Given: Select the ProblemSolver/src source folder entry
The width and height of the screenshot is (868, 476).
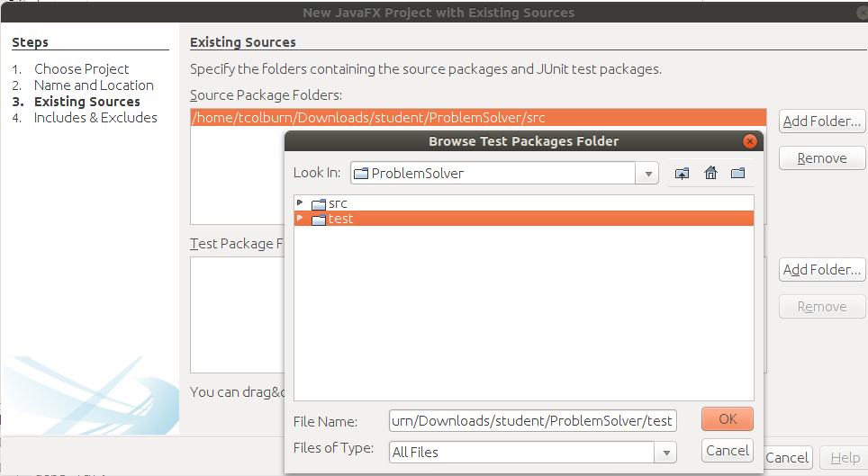Looking at the screenshot, I should pos(369,118).
